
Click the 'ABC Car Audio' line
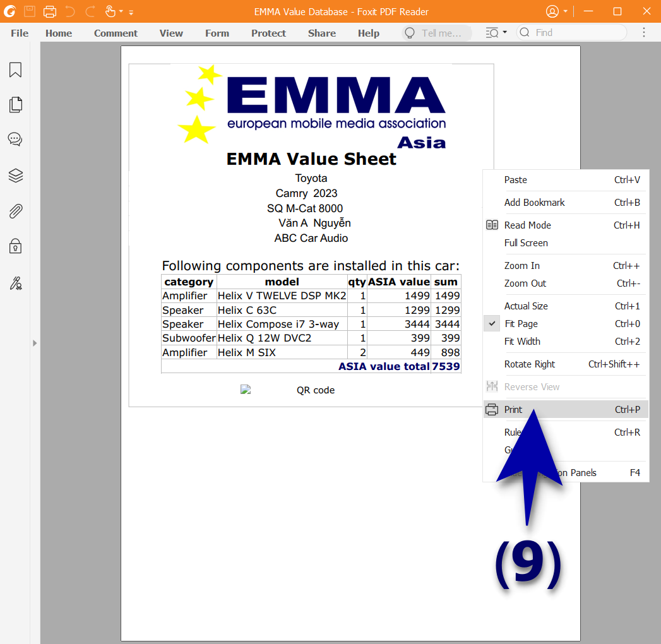point(311,238)
